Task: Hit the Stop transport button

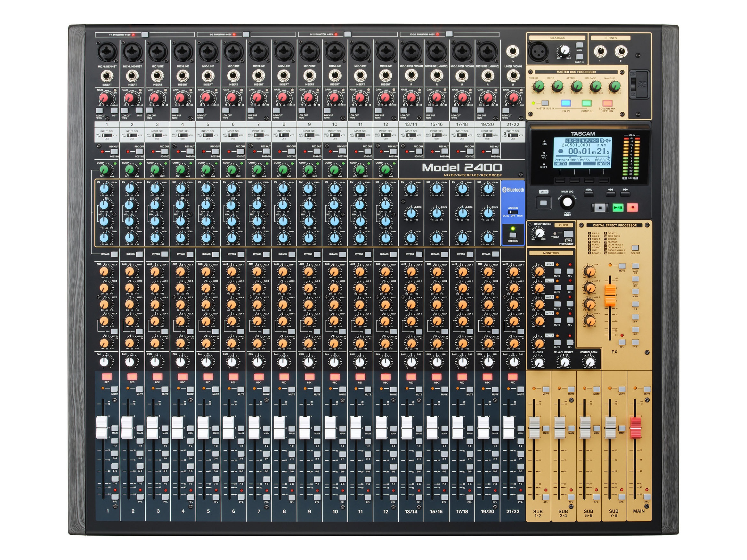Action: (x=600, y=208)
